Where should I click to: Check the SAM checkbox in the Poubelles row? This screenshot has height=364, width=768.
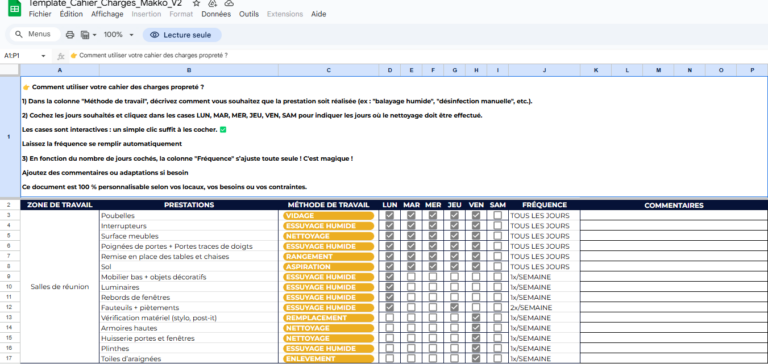(498, 216)
